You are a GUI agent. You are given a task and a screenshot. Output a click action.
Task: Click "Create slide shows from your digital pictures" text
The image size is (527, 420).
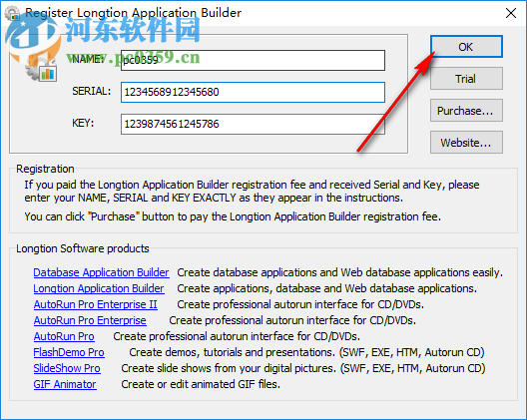229,368
